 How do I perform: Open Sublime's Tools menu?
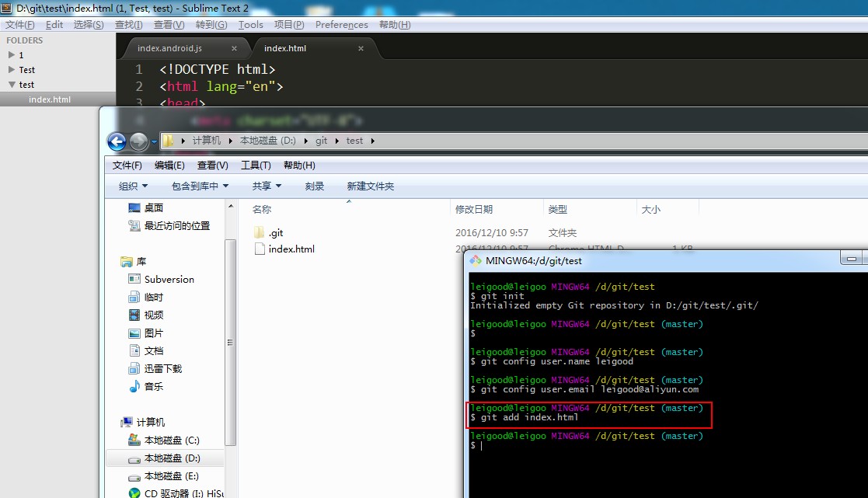pyautogui.click(x=251, y=24)
